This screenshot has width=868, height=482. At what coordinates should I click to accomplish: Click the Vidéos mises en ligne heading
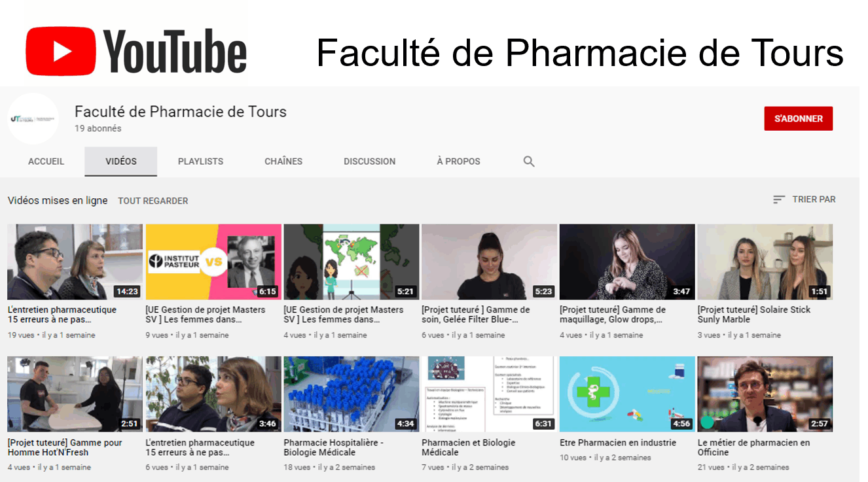coord(58,201)
